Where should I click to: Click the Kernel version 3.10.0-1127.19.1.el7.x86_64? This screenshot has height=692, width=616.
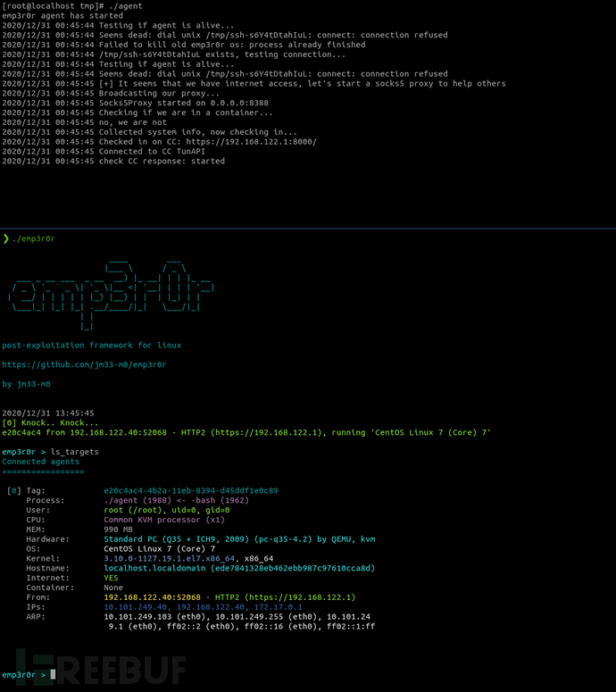click(169, 559)
